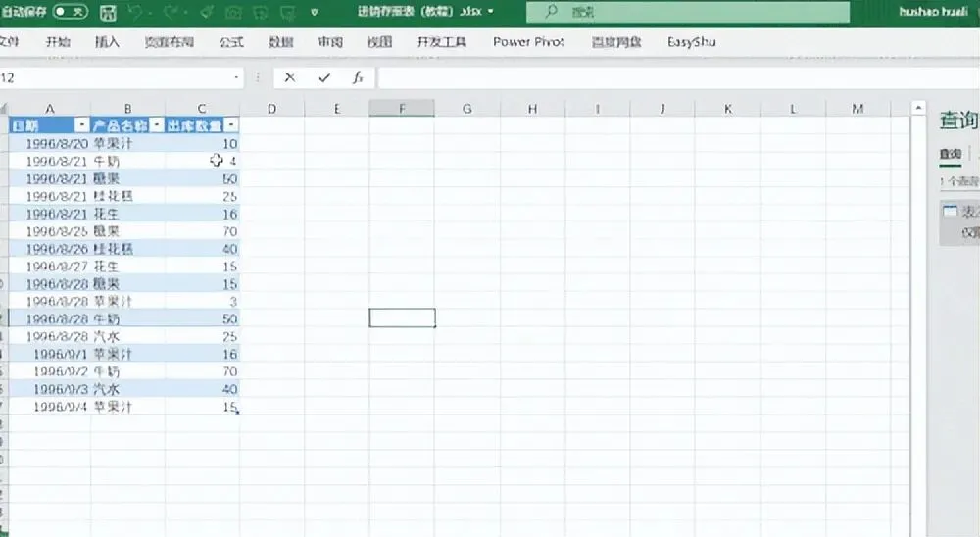The width and height of the screenshot is (980, 537).
Task: Click the scroll-up arrow of vertical scrollbar
Action: (918, 108)
